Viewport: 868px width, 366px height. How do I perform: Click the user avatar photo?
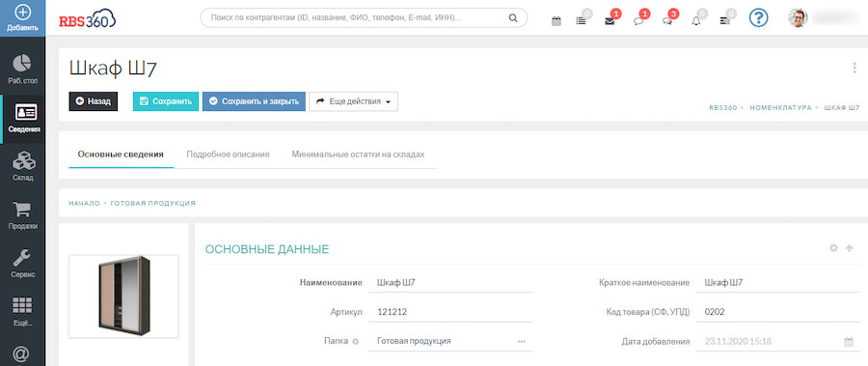[x=798, y=17]
